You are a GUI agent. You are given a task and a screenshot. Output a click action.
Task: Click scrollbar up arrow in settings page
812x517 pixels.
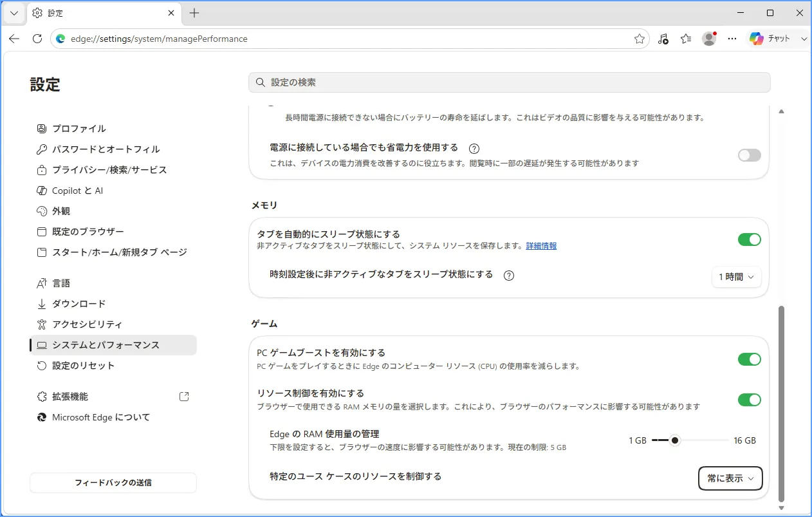(782, 111)
